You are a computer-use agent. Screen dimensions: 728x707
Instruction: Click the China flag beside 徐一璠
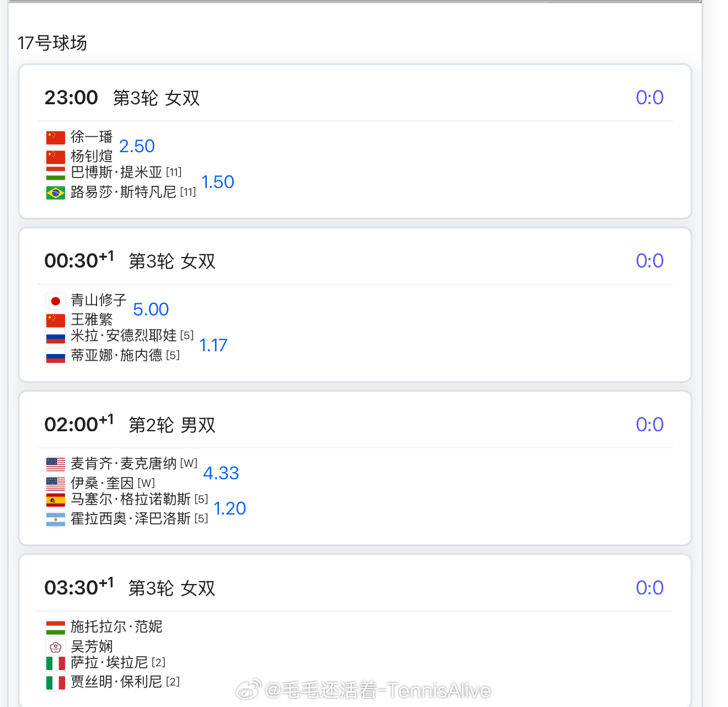55,137
